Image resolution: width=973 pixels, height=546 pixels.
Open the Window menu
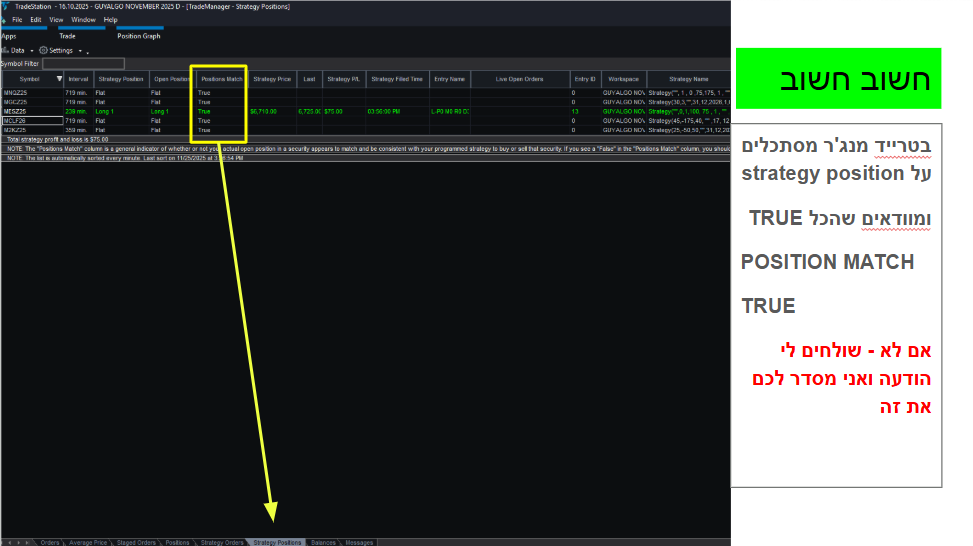click(84, 19)
